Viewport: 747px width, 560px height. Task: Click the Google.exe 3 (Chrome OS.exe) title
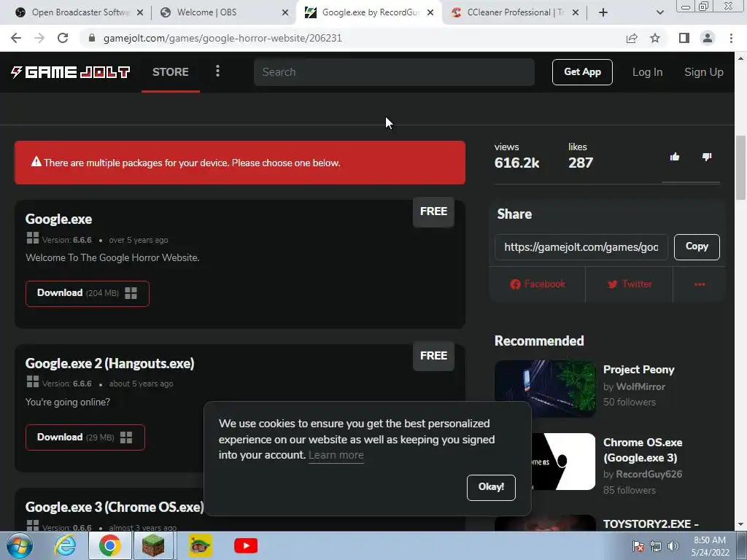click(115, 507)
